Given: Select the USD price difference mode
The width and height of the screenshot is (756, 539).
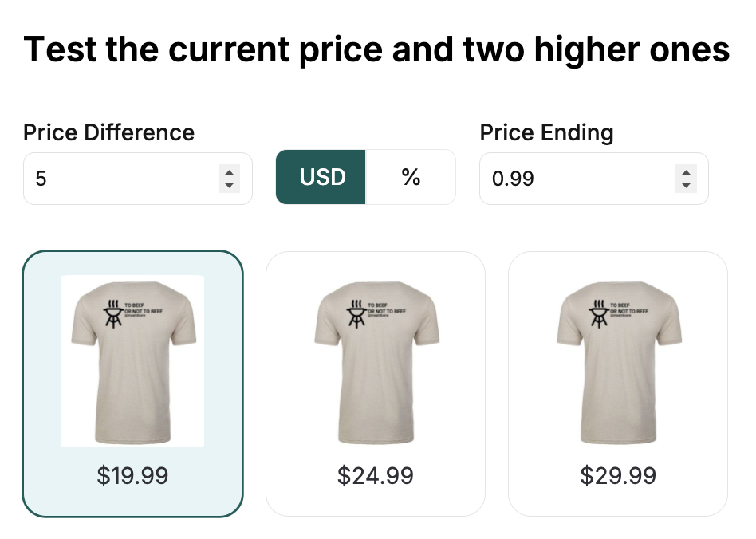Looking at the screenshot, I should coord(321,177).
